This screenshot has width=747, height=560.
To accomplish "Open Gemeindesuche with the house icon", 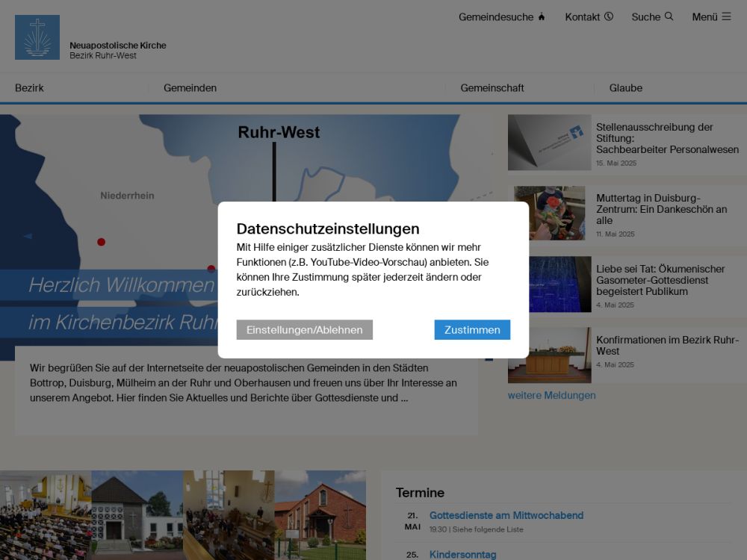I will click(x=542, y=17).
